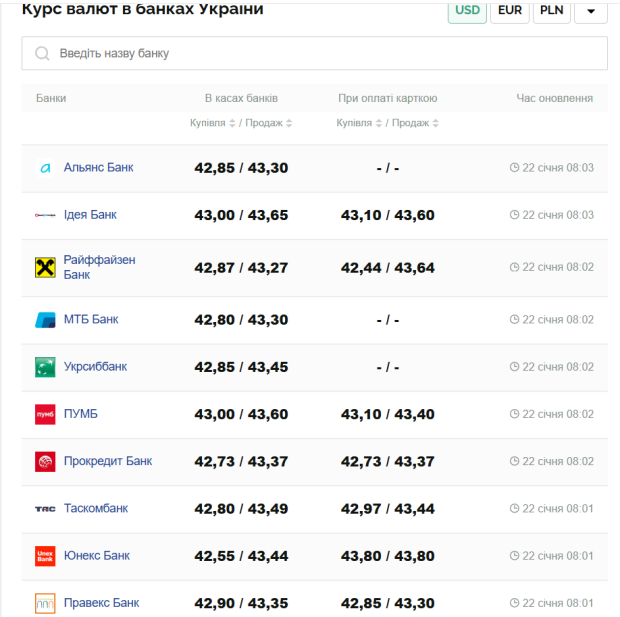Click the Альянс Банк logo icon
The image size is (620, 617).
coord(45,168)
